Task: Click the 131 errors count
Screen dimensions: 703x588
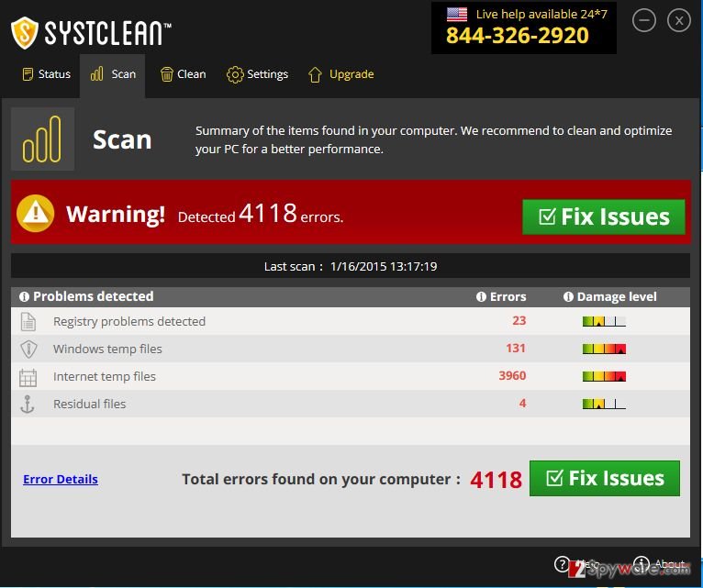Action: (x=516, y=349)
